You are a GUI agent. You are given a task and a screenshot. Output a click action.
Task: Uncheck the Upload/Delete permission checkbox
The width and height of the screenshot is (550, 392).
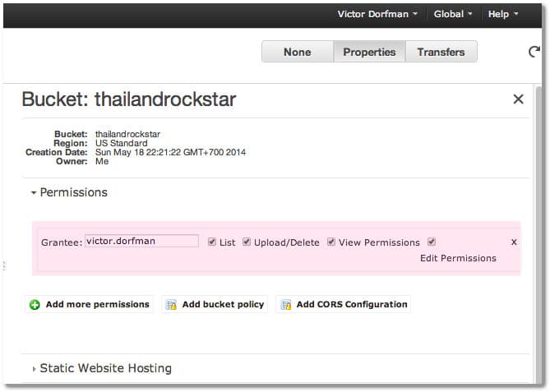click(x=247, y=242)
